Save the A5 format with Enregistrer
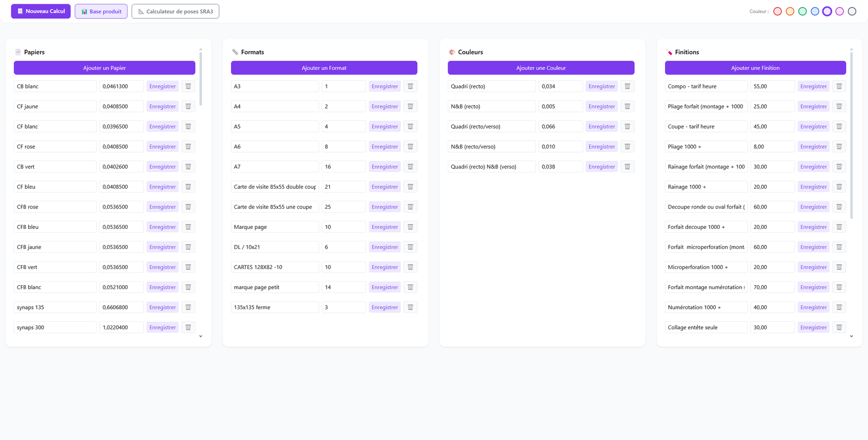The height and width of the screenshot is (440, 868). pyautogui.click(x=385, y=126)
